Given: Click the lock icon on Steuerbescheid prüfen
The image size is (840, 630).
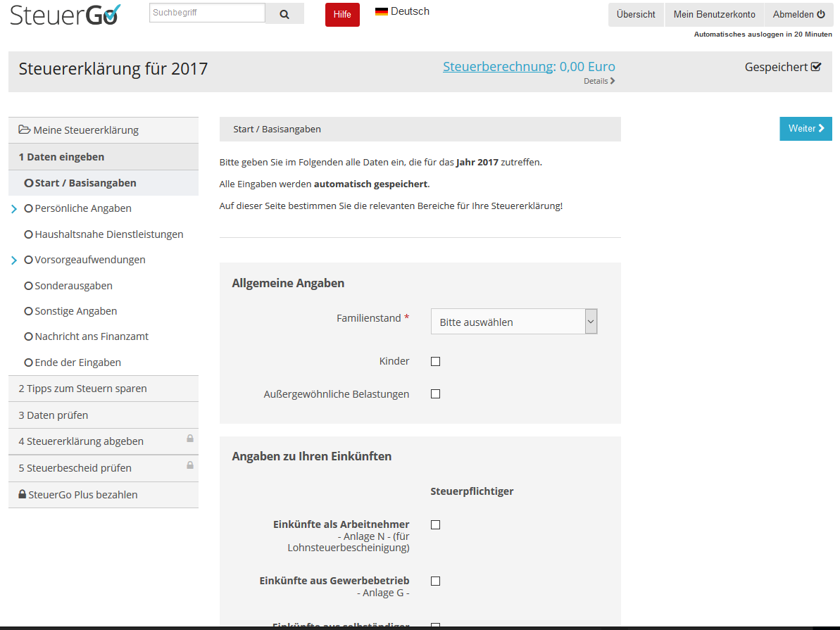Looking at the screenshot, I should [190, 465].
